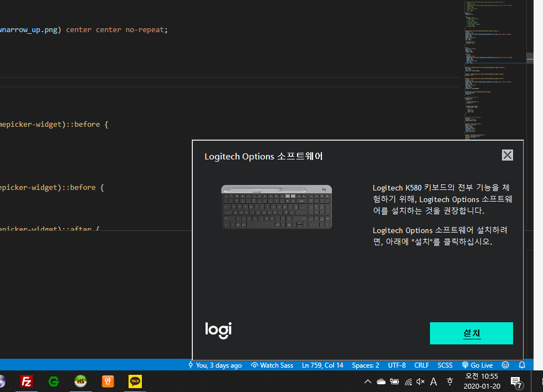
Task: Change CRLF line ending setting
Action: tap(422, 365)
